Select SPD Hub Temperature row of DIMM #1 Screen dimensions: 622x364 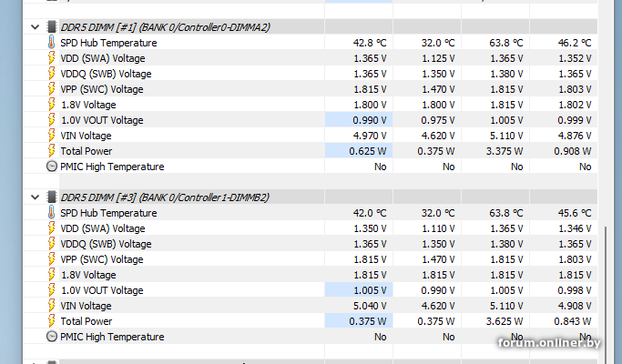(x=311, y=43)
